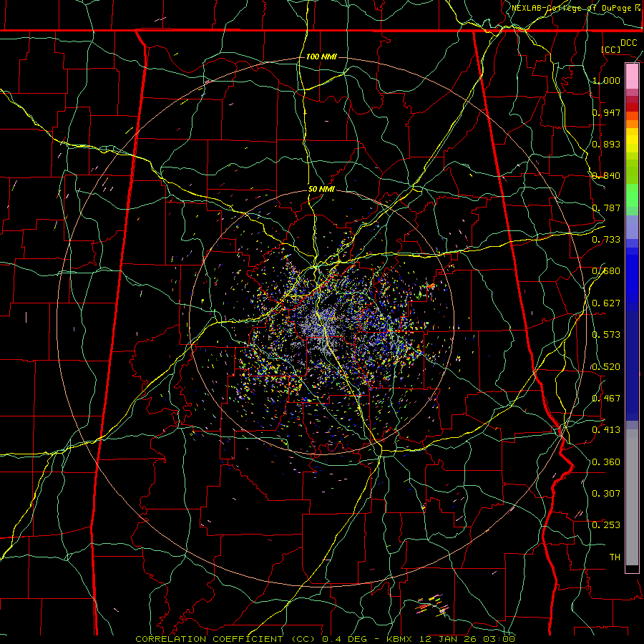The image size is (644, 644).
Task: Pick the orange segment of the color bar
Action: tap(632, 124)
